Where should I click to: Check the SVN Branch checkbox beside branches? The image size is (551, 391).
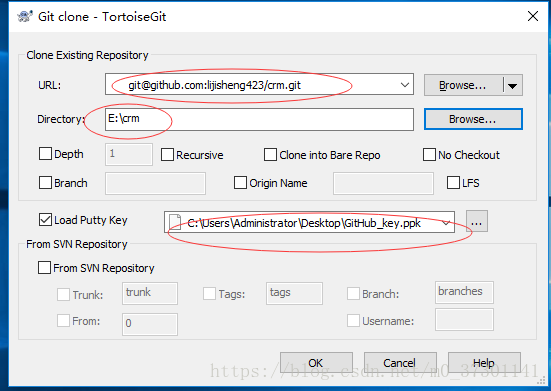coord(353,294)
